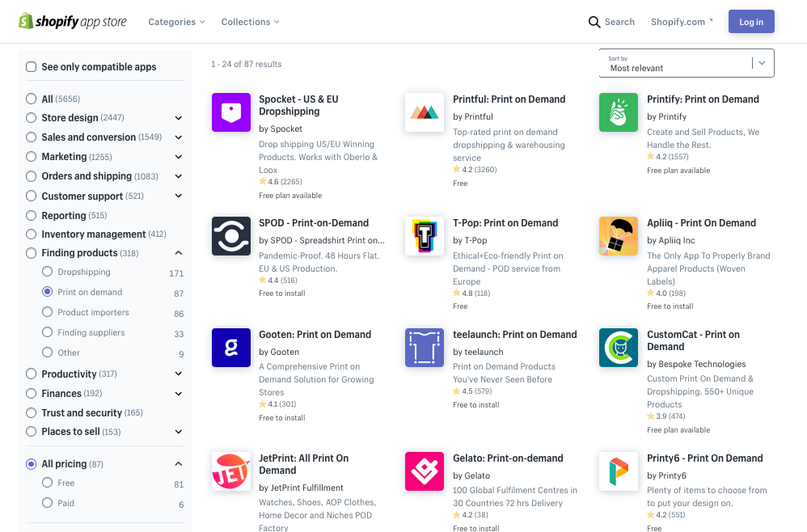Open the SPOD app icon

point(231,236)
